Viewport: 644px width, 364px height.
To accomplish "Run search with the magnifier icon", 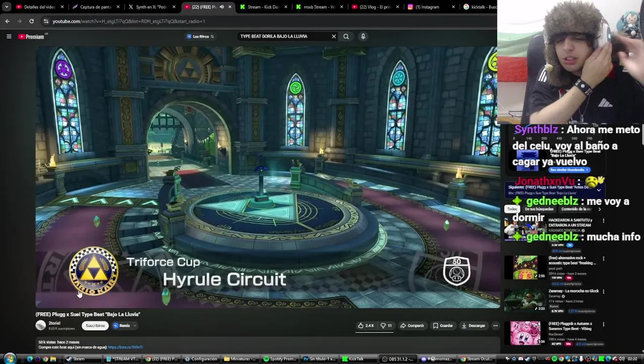I will click(x=346, y=36).
